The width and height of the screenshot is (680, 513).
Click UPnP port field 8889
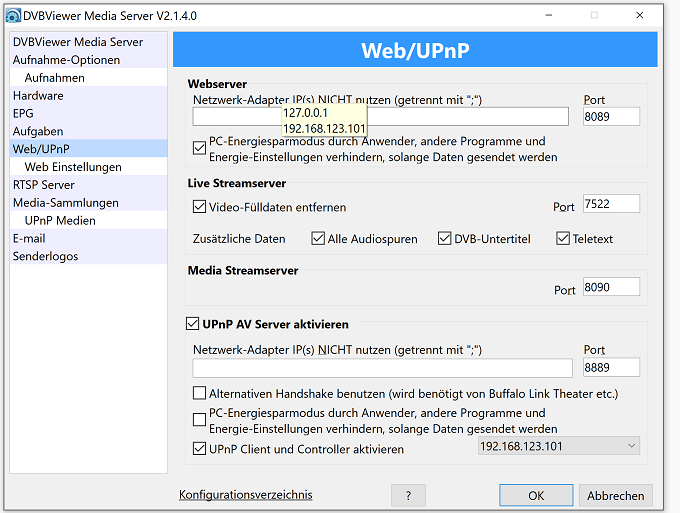pyautogui.click(x=611, y=367)
